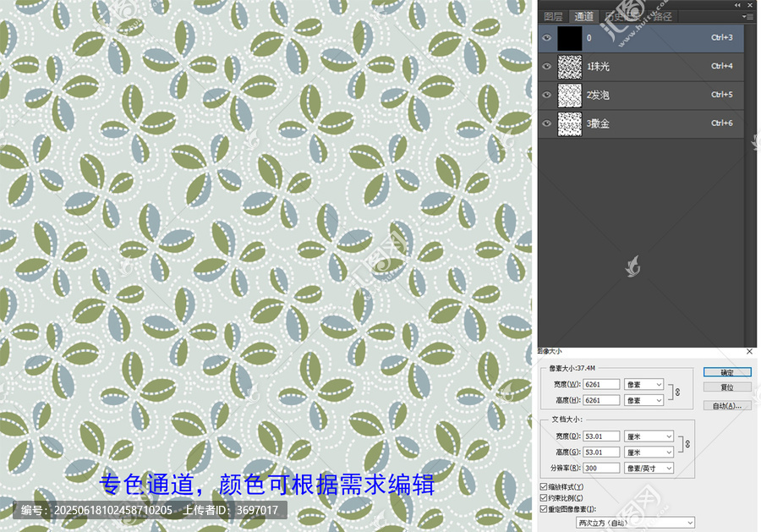This screenshot has width=761, height=532.
Task: Select the 2发泡 spot channel row
Action: [x=641, y=96]
